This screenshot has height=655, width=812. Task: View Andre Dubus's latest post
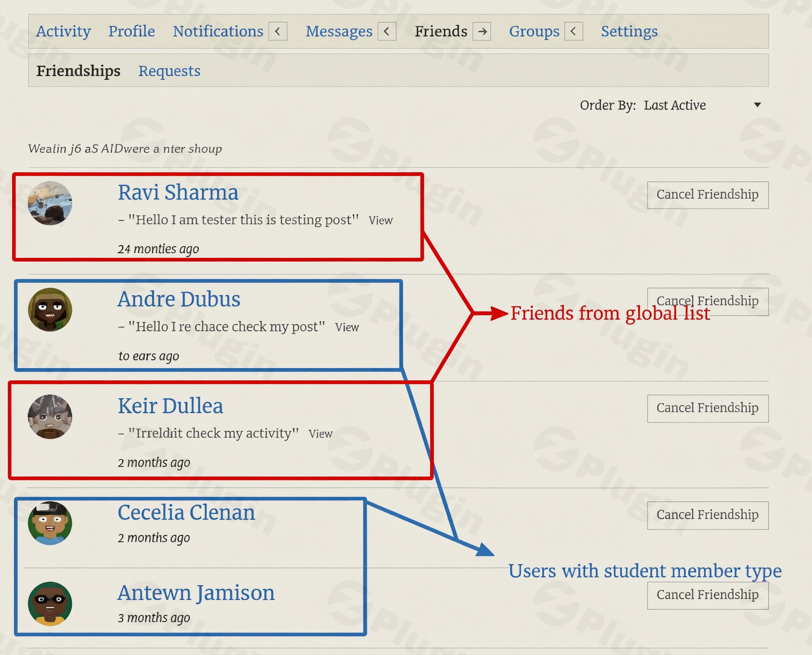pos(347,327)
